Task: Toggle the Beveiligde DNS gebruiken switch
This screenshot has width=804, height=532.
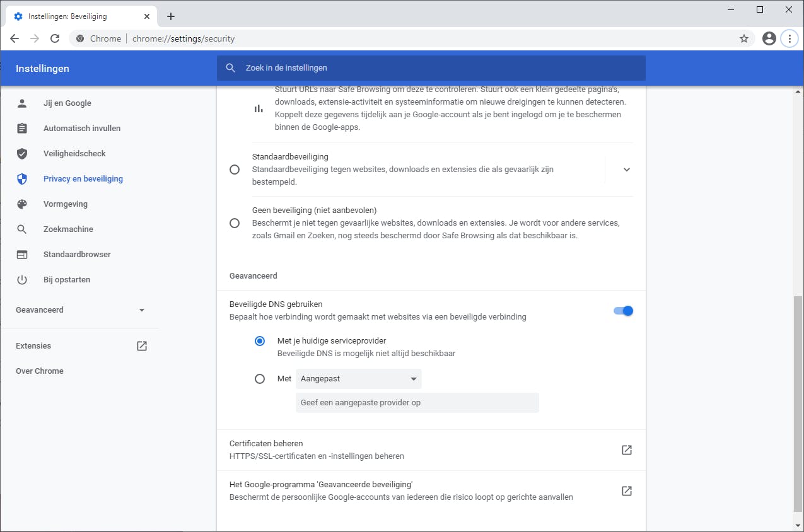Action: (623, 311)
